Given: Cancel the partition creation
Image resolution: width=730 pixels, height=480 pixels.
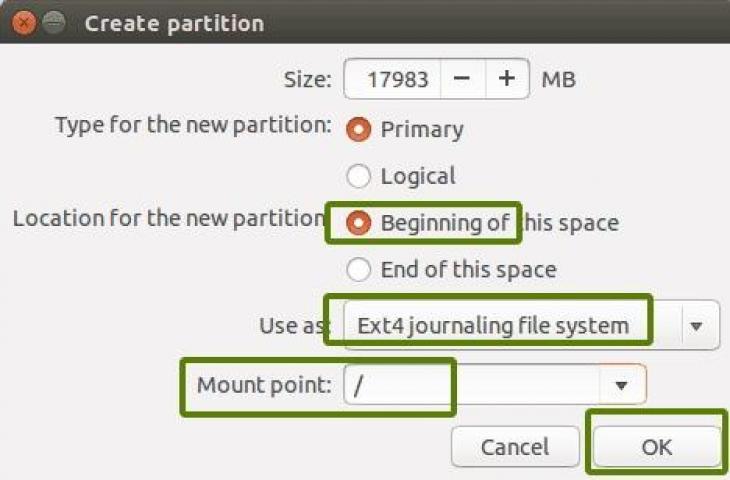Looking at the screenshot, I should [515, 447].
